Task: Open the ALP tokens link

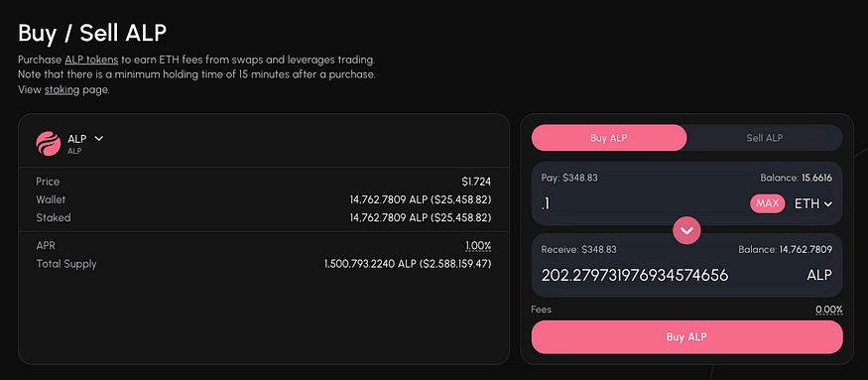Action: 91,60
